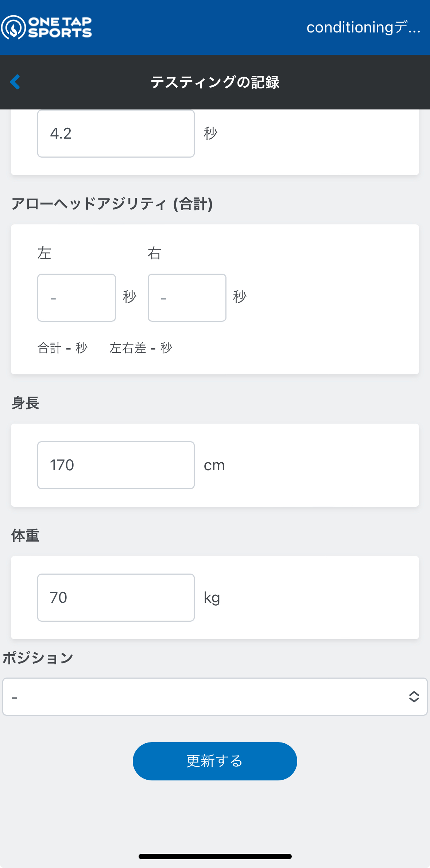The image size is (430, 868).
Task: Focus the left arrowhead agility field
Action: (77, 298)
